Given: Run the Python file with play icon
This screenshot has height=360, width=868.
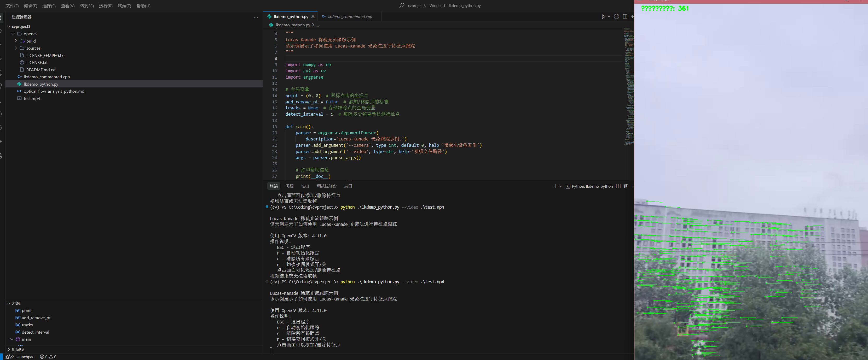Looking at the screenshot, I should click(603, 16).
